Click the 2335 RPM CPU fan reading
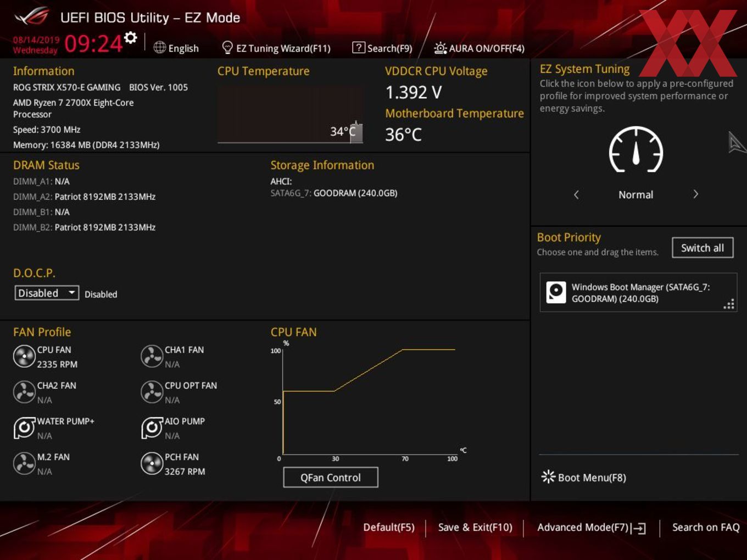The width and height of the screenshot is (747, 560). point(57,365)
